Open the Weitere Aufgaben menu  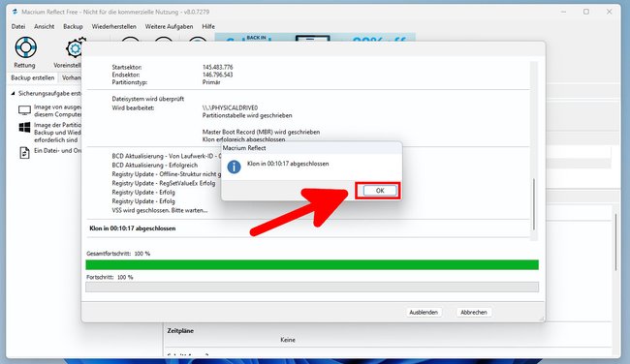(x=170, y=26)
